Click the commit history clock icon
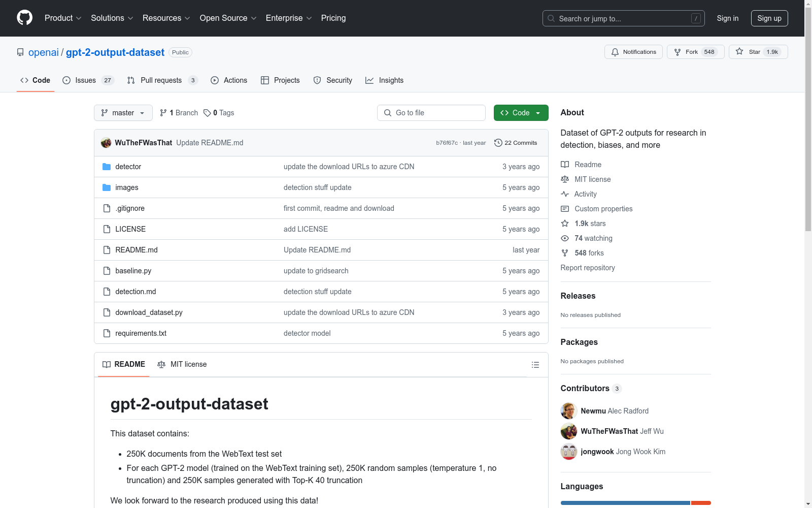The image size is (812, 508). pos(498,143)
